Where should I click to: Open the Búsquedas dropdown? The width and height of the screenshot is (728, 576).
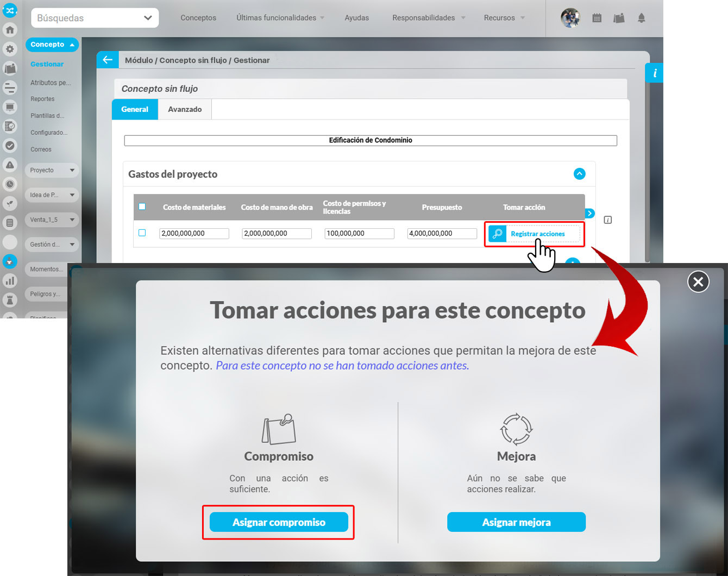95,18
